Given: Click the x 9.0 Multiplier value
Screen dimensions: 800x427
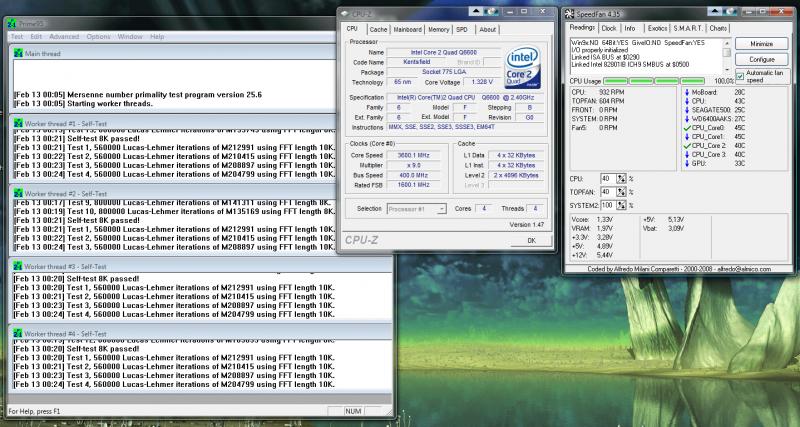Looking at the screenshot, I should pos(414,165).
